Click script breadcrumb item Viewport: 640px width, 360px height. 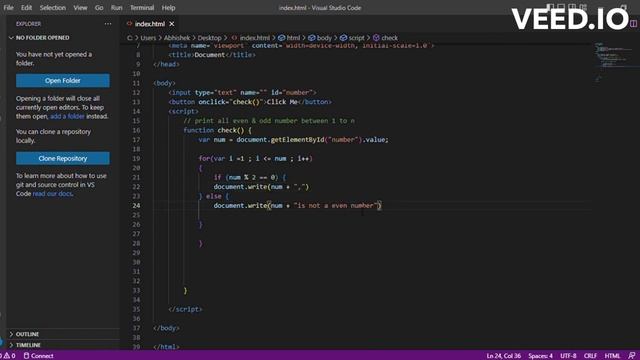point(353,38)
